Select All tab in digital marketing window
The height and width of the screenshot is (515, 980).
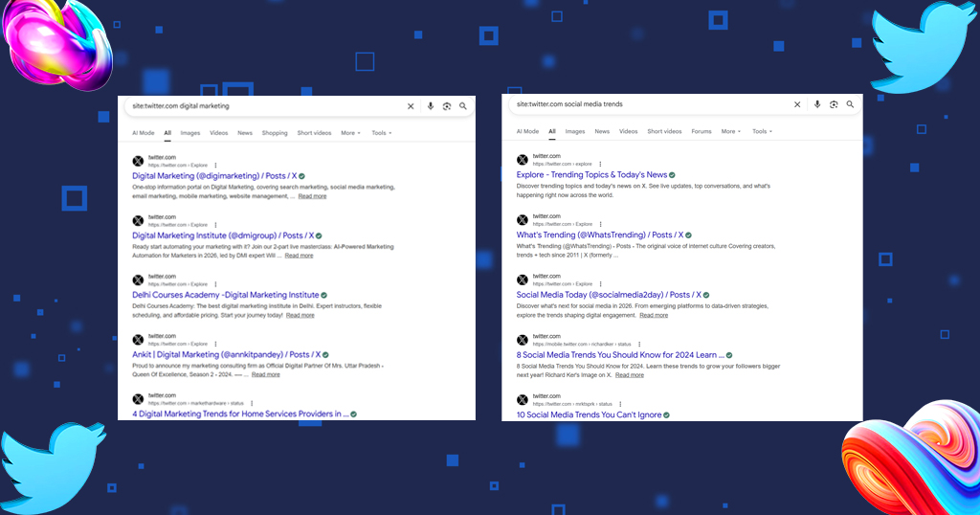click(167, 133)
